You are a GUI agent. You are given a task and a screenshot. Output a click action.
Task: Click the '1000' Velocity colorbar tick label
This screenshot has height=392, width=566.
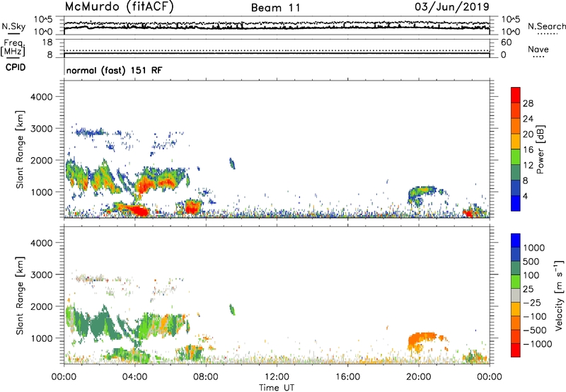(534, 248)
